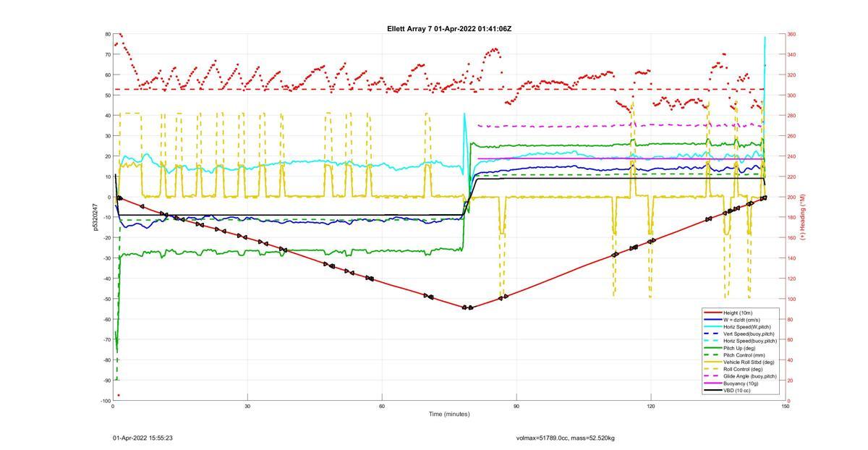Image resolution: width=868 pixels, height=450 pixels.
Task: Click the "p5320247" left axis label
Action: [95, 217]
